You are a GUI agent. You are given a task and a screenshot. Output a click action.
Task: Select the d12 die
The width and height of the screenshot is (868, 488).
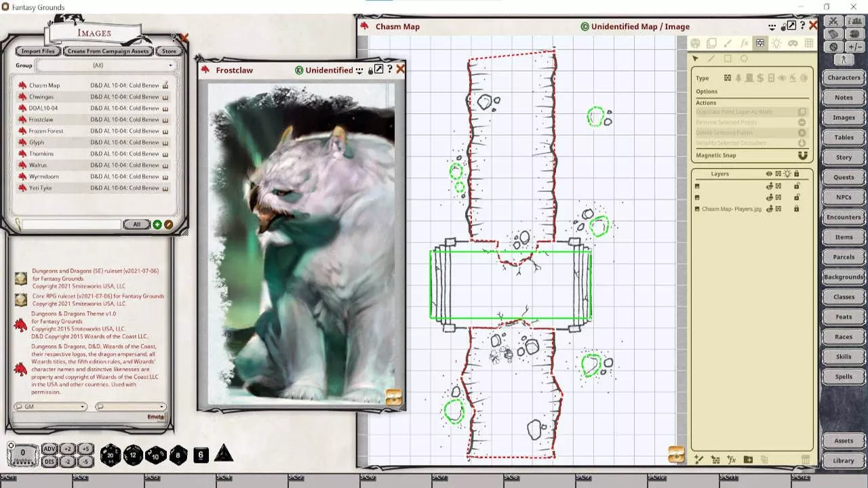click(133, 454)
